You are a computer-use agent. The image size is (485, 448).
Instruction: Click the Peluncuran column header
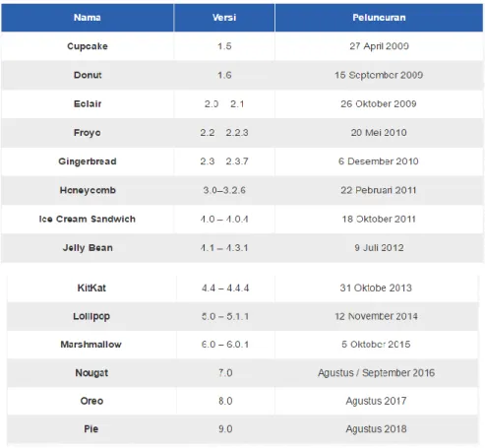(x=379, y=18)
